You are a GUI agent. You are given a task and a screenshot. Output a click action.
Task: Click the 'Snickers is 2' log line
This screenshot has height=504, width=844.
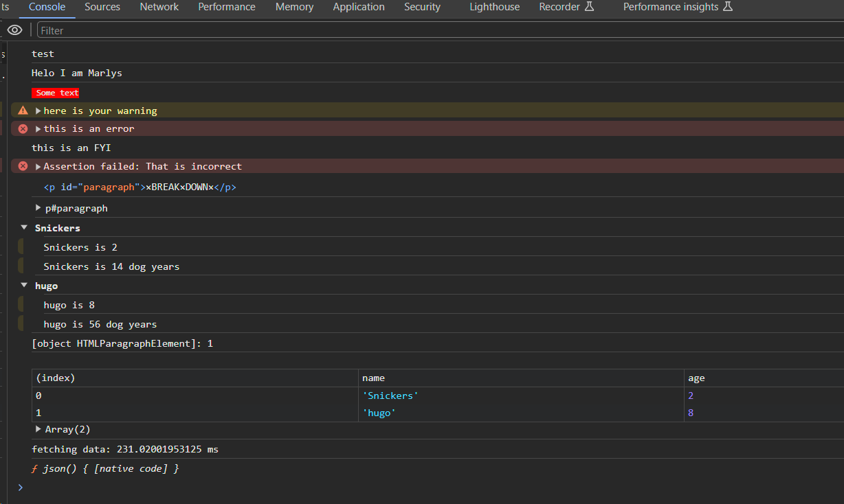coord(80,247)
